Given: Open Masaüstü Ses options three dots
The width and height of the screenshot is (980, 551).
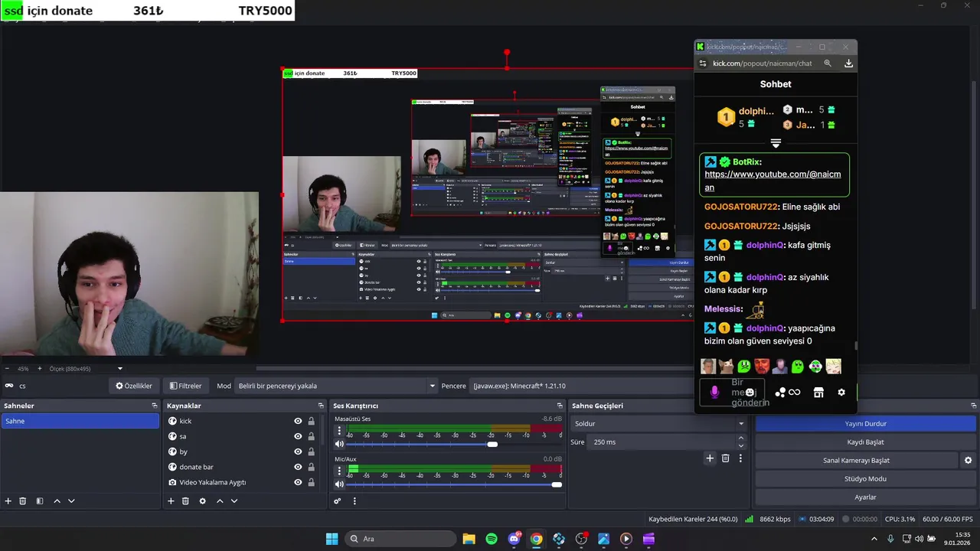Looking at the screenshot, I should [x=339, y=431].
